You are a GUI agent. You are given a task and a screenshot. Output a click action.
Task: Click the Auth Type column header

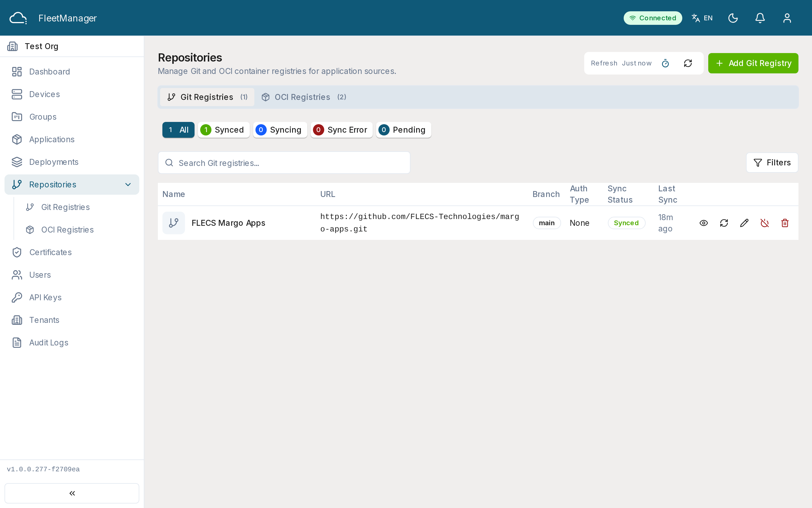[579, 194]
